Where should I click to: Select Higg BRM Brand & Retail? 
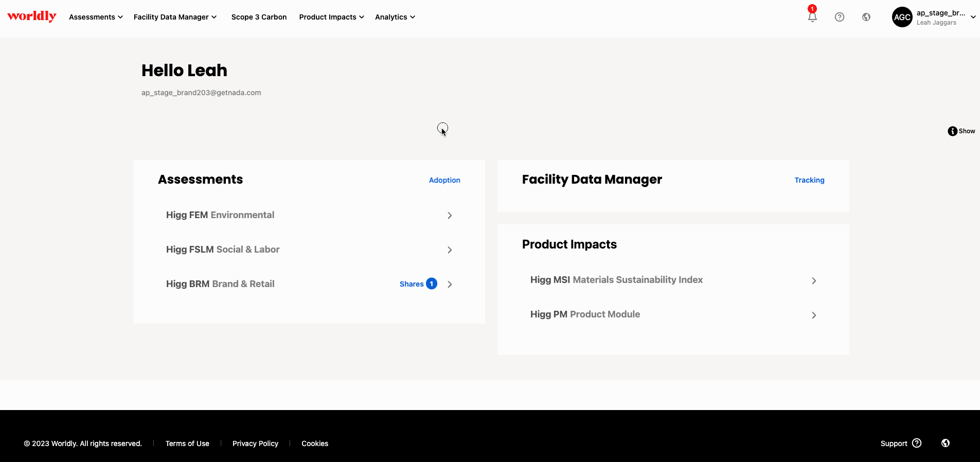(x=220, y=284)
